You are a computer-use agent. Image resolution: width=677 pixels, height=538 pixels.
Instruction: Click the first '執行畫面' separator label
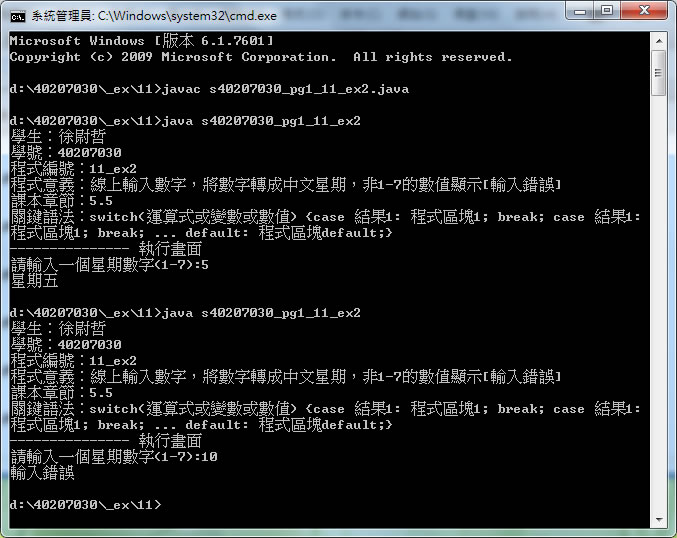pos(170,249)
